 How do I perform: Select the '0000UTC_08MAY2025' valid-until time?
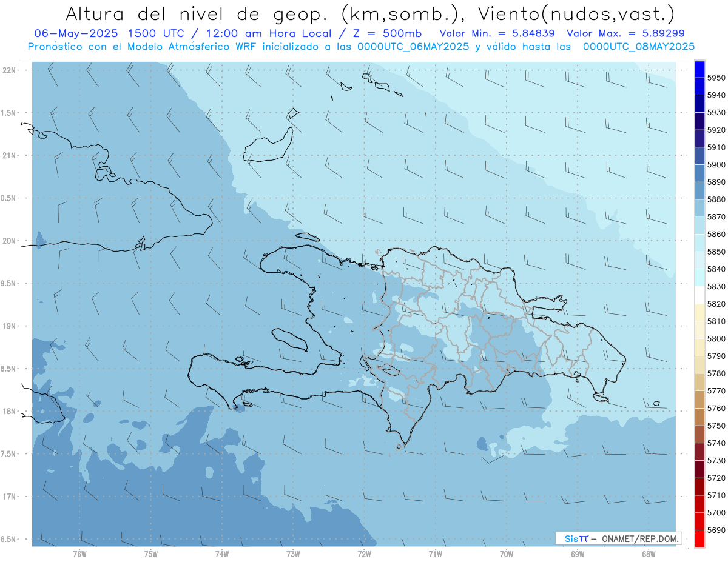[x=639, y=47]
